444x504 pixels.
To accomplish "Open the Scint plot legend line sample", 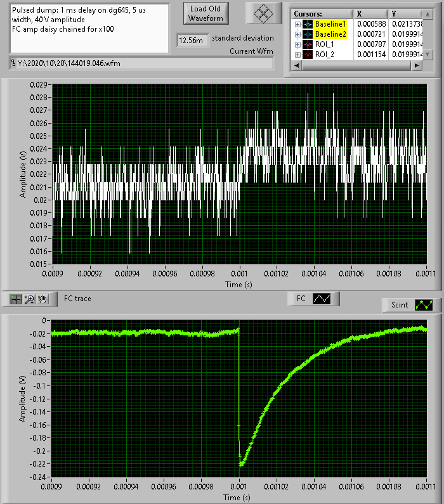I will click(x=424, y=305).
